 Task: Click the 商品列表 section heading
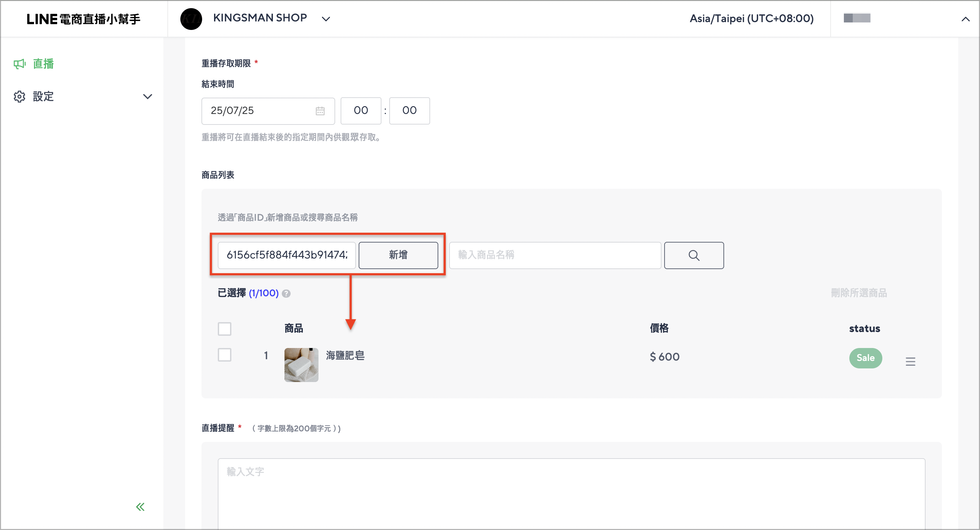pyautogui.click(x=218, y=175)
